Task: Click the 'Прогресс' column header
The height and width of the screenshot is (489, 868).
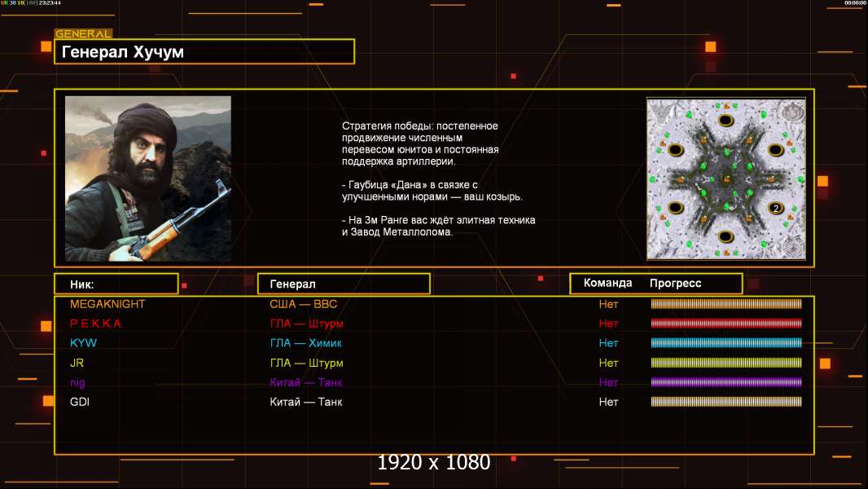Action: pos(675,284)
